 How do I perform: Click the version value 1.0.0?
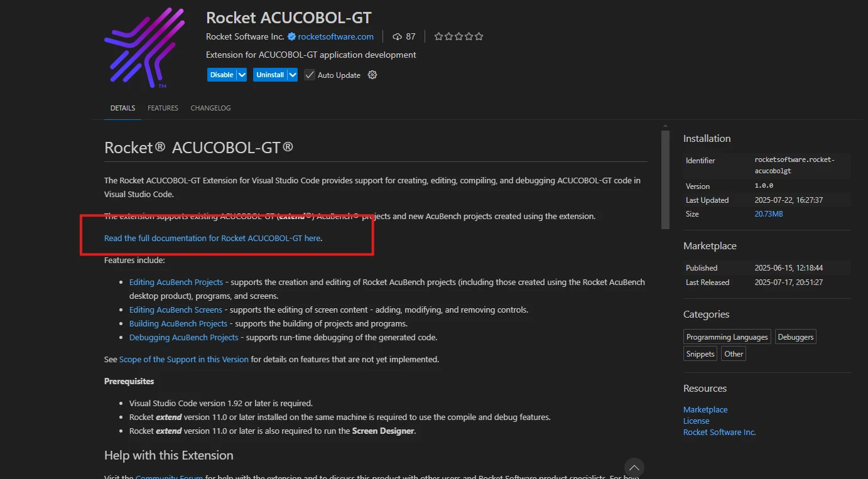[x=764, y=186]
